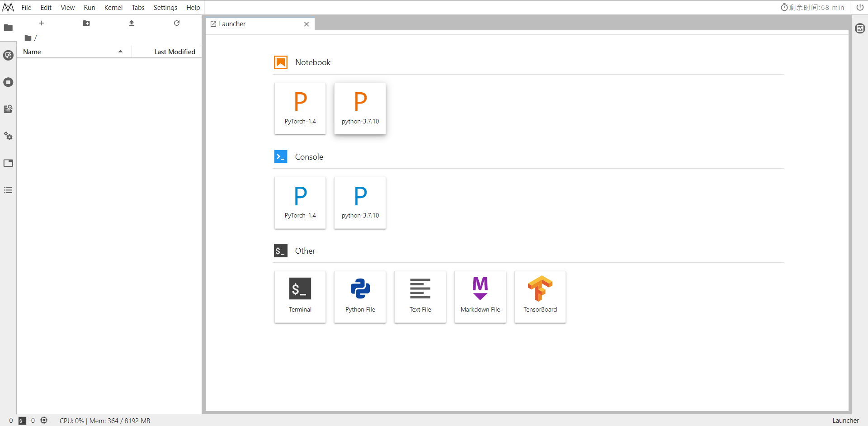
Task: Create a new Python File
Action: [360, 297]
